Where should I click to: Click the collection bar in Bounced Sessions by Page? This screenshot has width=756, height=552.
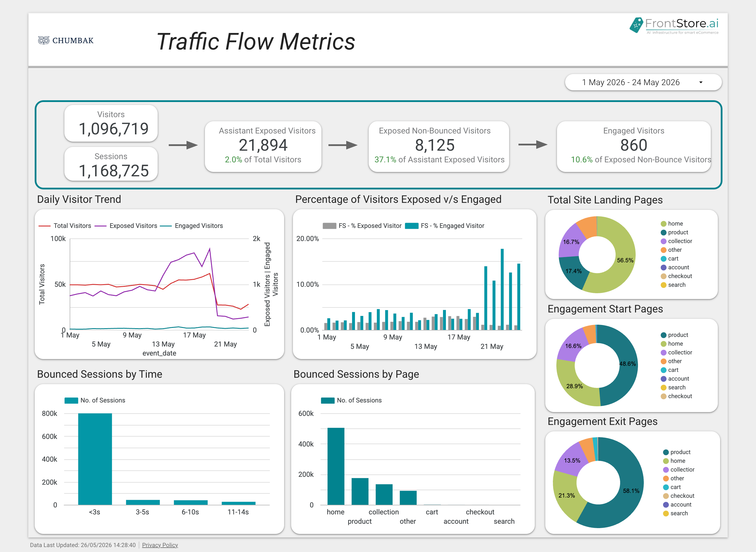384,495
